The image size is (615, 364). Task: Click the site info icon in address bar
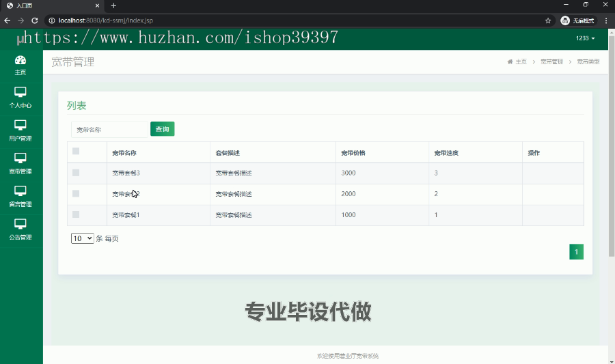coord(52,20)
